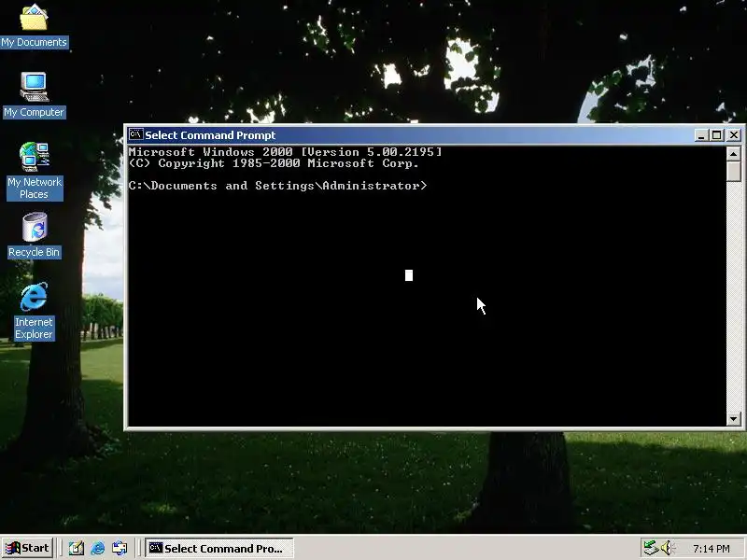
Task: Select the Internet Explorer desktop icon
Action: (34, 311)
